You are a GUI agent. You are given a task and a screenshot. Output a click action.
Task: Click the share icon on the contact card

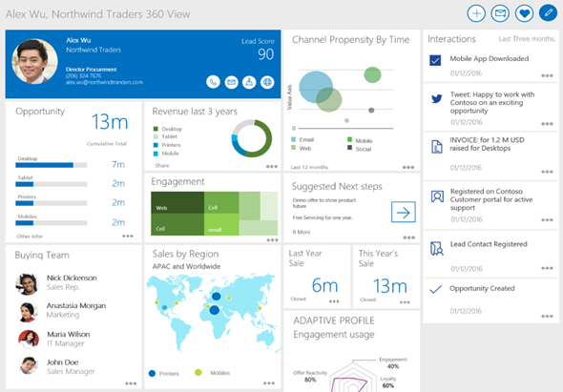249,82
